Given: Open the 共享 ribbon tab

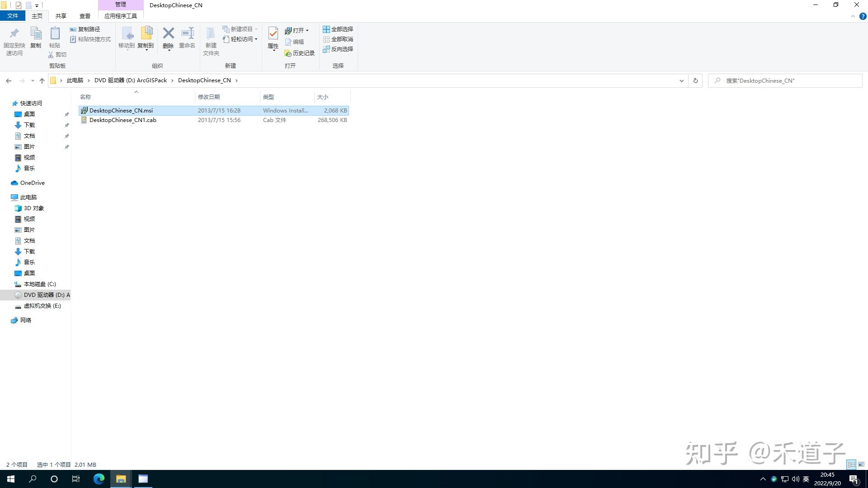Looking at the screenshot, I should point(60,15).
